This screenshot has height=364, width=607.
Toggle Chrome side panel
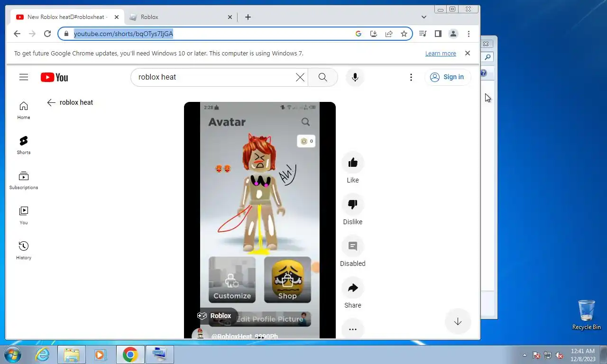click(438, 34)
